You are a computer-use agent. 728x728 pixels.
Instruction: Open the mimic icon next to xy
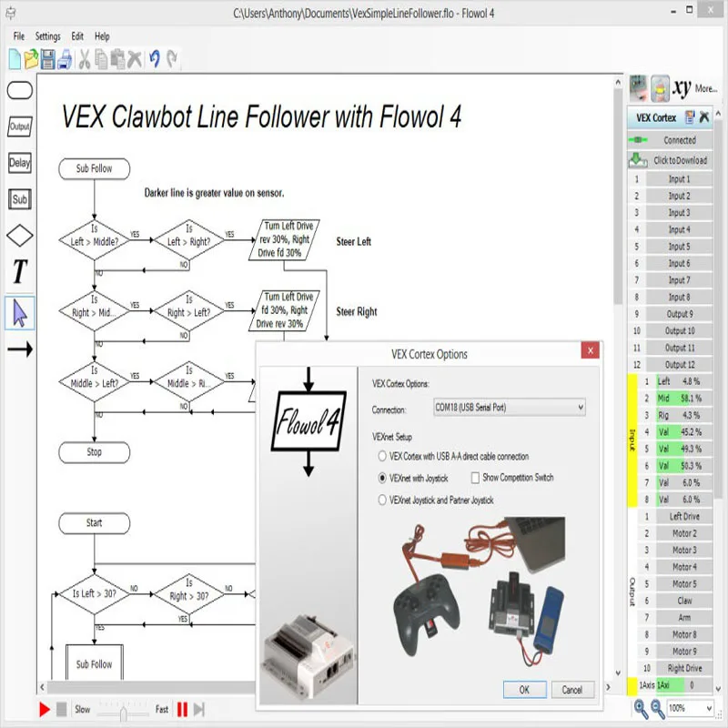pos(660,87)
